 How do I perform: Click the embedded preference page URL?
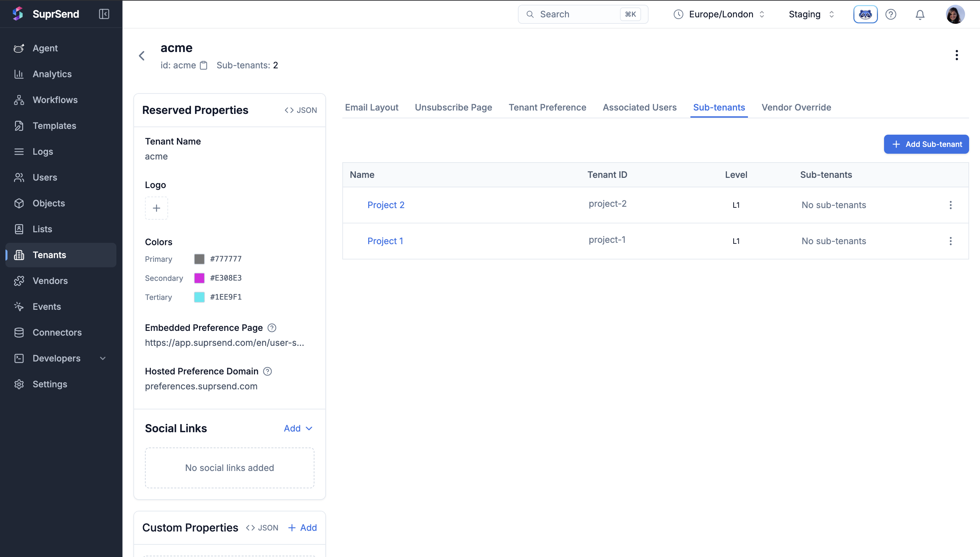224,343
